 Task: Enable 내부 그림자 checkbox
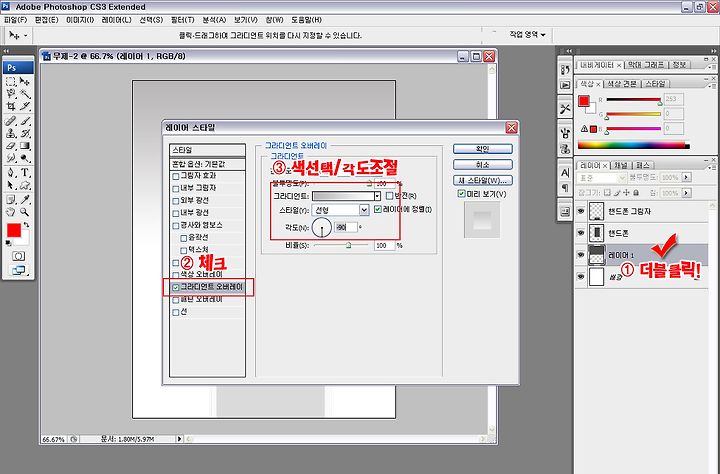[175, 188]
